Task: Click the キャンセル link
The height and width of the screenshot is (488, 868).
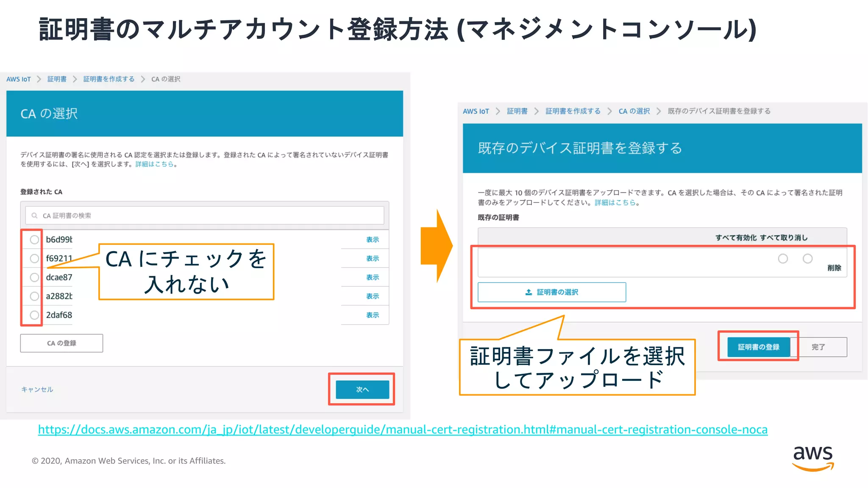Action: click(37, 389)
